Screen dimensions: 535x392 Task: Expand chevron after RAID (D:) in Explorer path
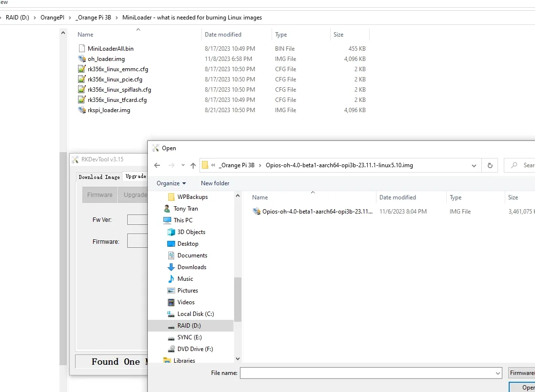pos(35,18)
